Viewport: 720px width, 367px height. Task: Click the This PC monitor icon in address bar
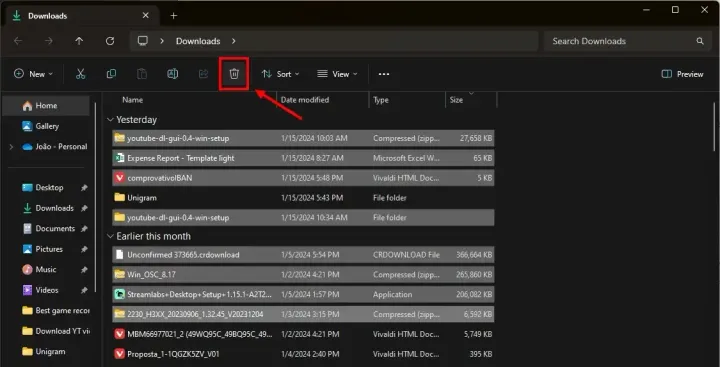click(143, 41)
